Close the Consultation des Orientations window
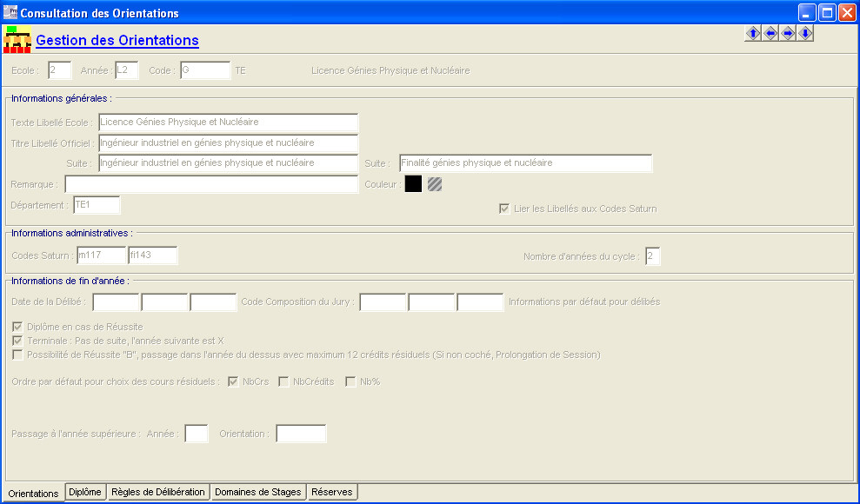The image size is (860, 504). [847, 12]
